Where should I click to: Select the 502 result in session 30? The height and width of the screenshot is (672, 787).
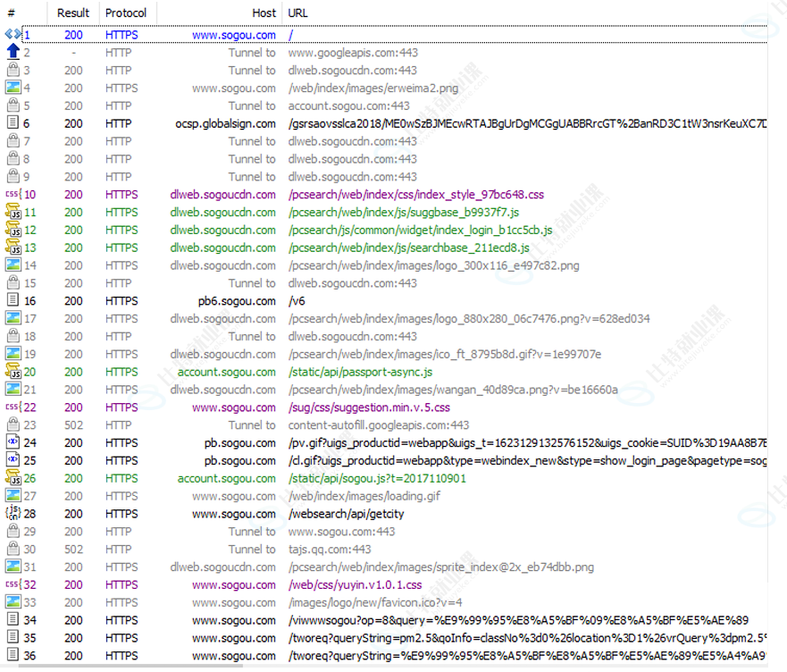(73, 549)
